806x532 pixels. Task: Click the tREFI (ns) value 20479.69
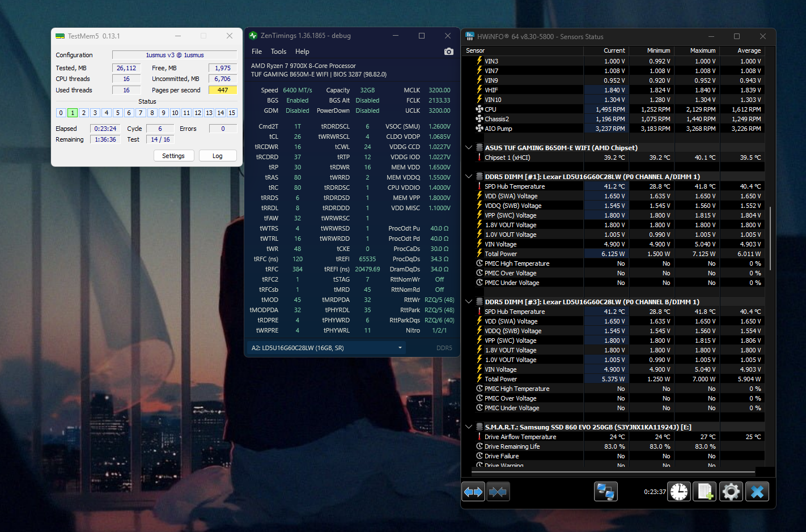368,269
